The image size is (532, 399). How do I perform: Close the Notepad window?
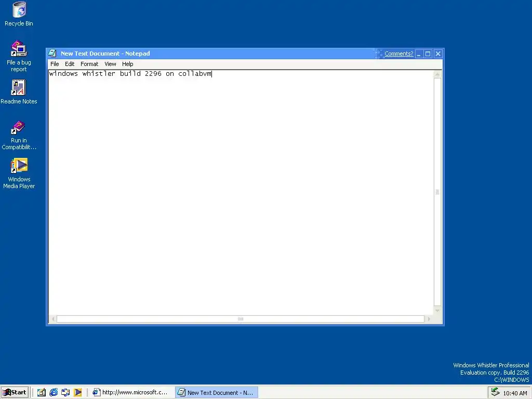click(x=438, y=54)
